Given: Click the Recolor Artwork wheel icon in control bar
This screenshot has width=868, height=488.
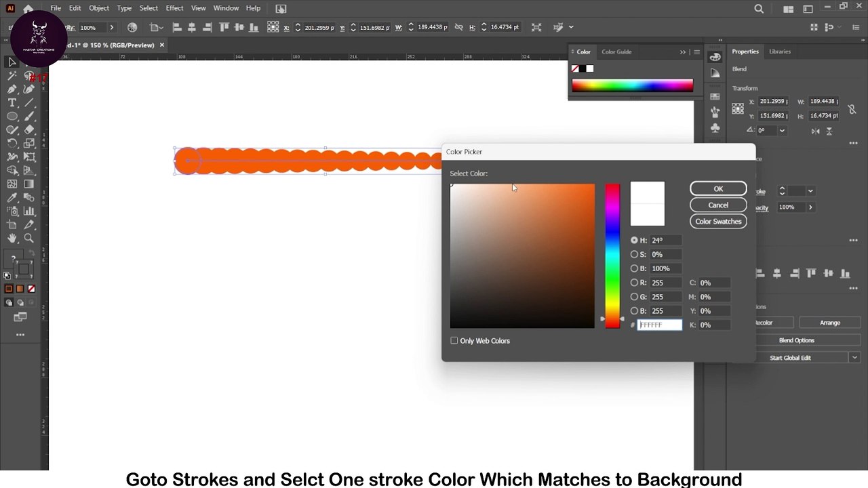Looking at the screenshot, I should (x=132, y=27).
